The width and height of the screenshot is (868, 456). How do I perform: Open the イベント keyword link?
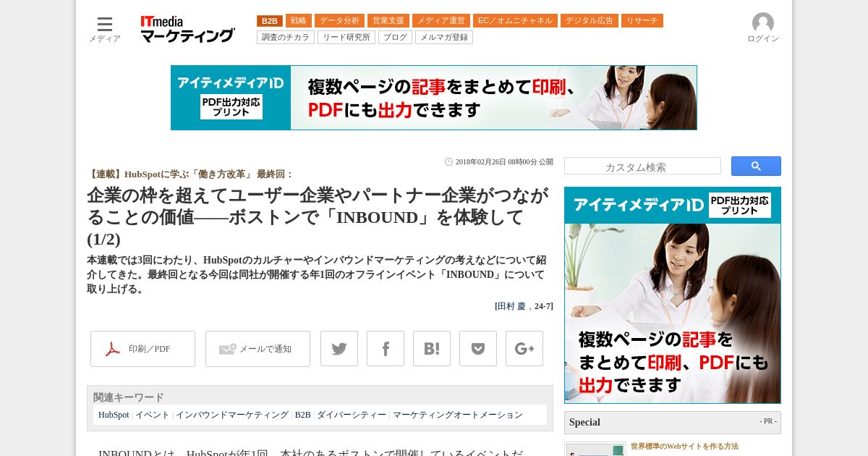pyautogui.click(x=153, y=415)
